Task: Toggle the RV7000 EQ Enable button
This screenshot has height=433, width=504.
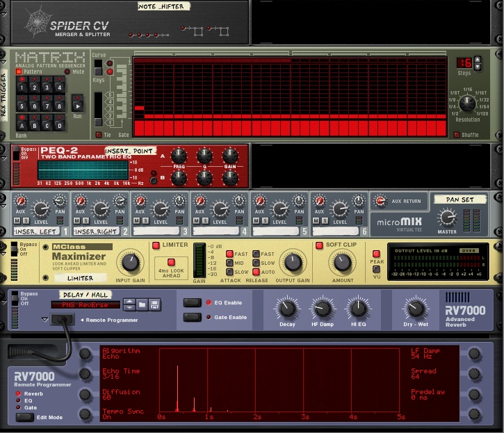Action: click(x=192, y=302)
